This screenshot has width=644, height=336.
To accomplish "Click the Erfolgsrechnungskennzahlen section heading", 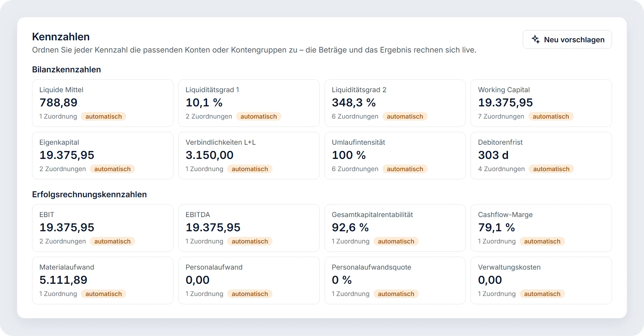I will (x=89, y=194).
